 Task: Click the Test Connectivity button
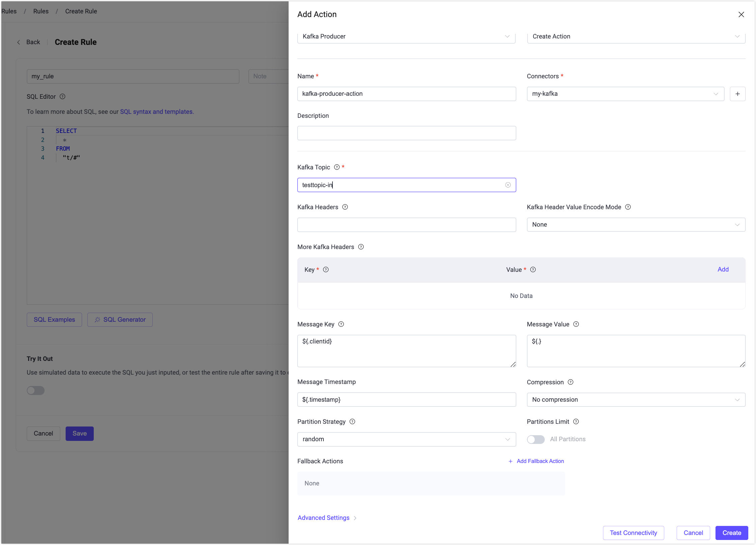(x=633, y=533)
